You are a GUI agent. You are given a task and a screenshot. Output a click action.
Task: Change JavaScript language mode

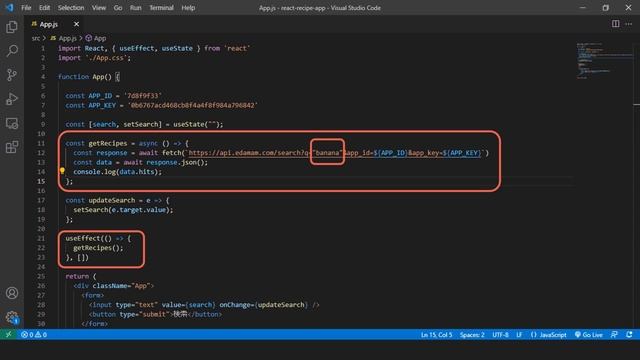coord(548,335)
